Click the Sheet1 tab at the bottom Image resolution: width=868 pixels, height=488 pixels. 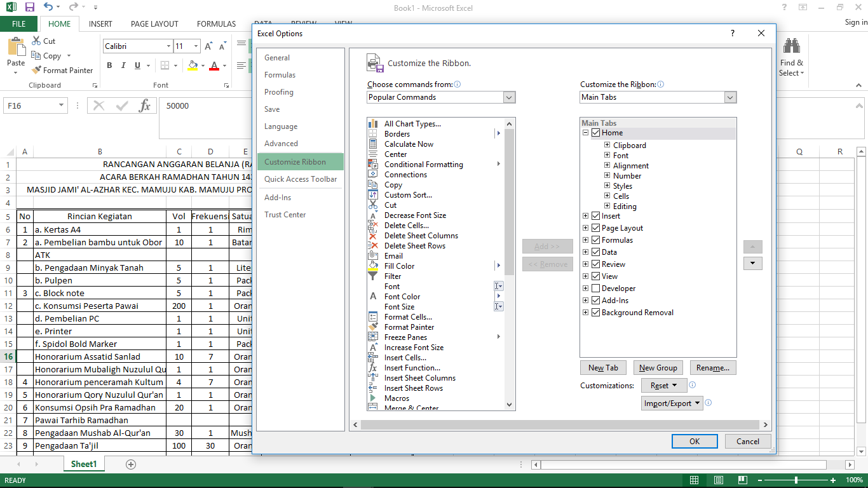(x=83, y=464)
